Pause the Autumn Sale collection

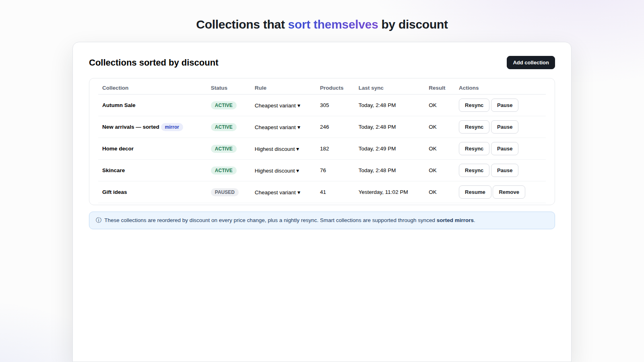[505, 105]
